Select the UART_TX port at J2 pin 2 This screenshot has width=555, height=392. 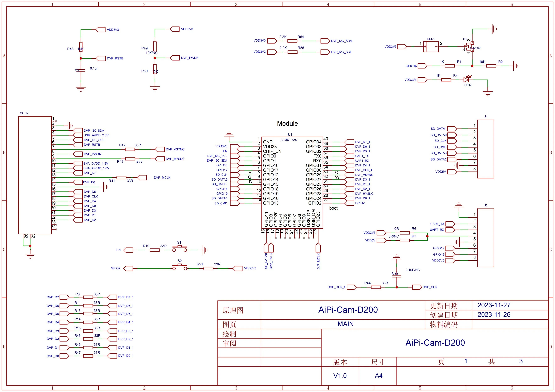(x=450, y=224)
